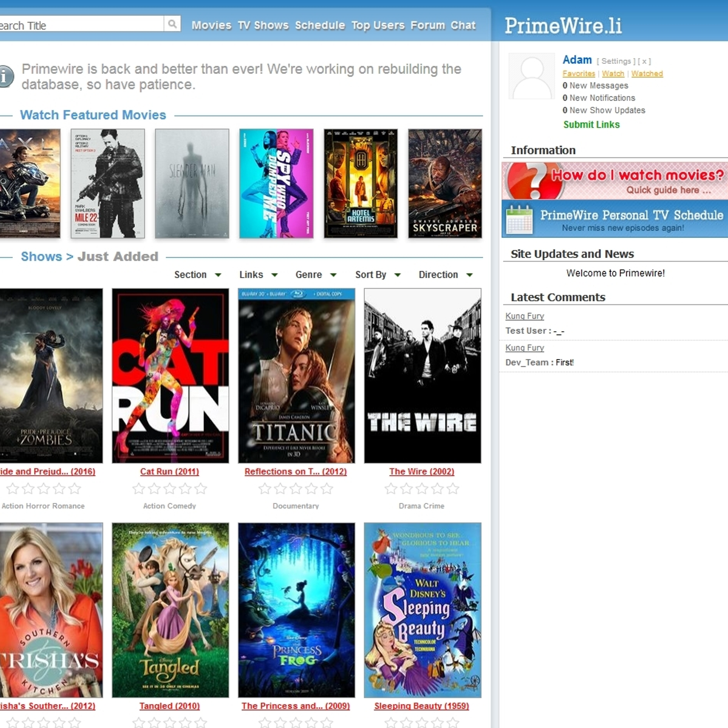Click the search magnifier icon
This screenshot has width=728, height=728.
coord(172,24)
